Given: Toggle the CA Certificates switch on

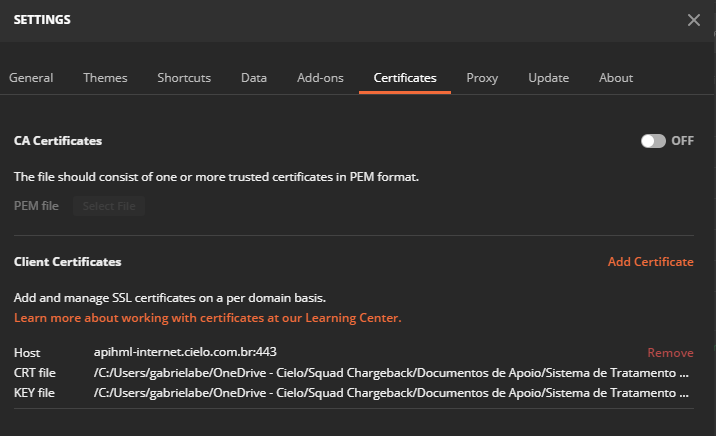Looking at the screenshot, I should [x=653, y=141].
